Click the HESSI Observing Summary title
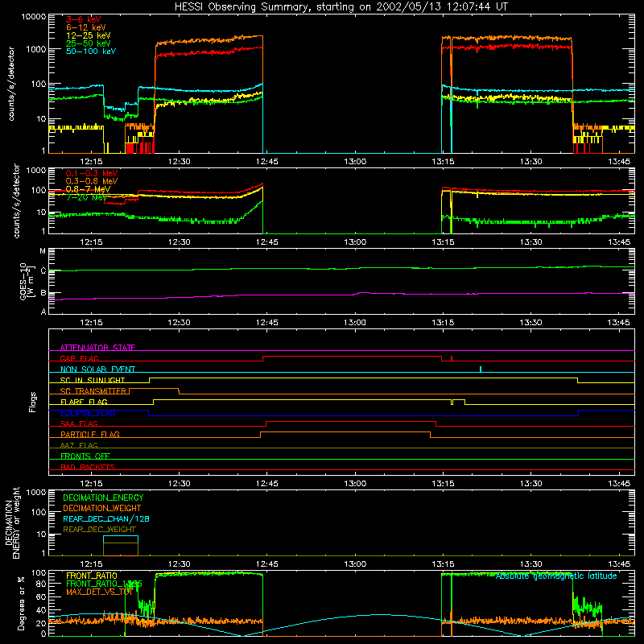644x644 pixels. click(x=341, y=7)
